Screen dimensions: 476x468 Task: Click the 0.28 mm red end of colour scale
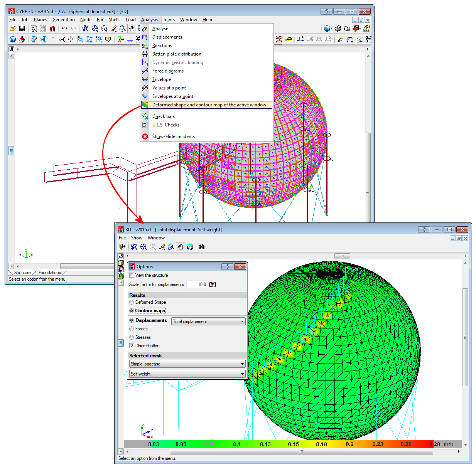coord(435,444)
